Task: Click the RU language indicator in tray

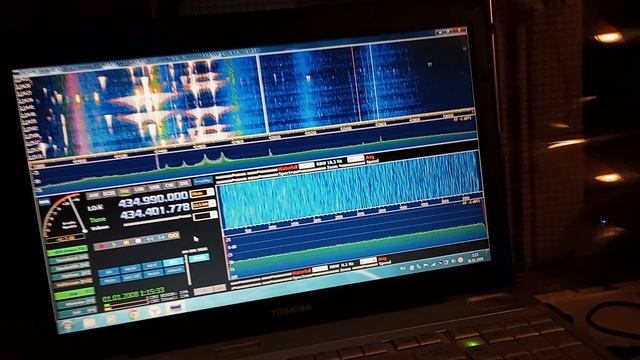Action: click(402, 268)
